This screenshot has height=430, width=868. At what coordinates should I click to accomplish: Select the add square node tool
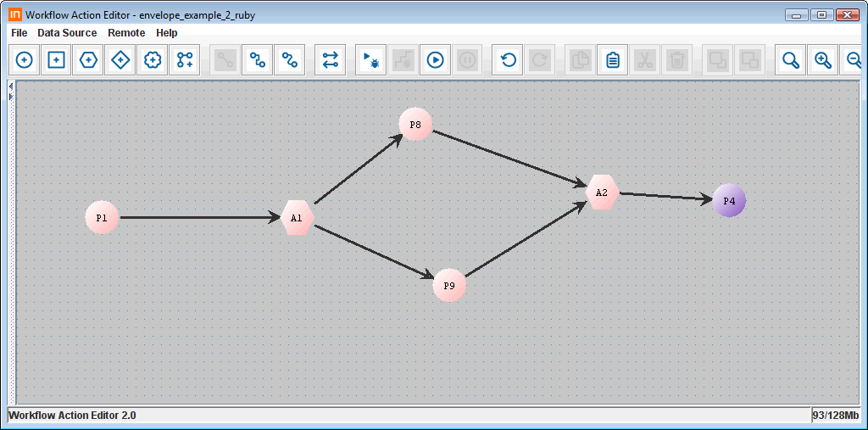pos(57,60)
